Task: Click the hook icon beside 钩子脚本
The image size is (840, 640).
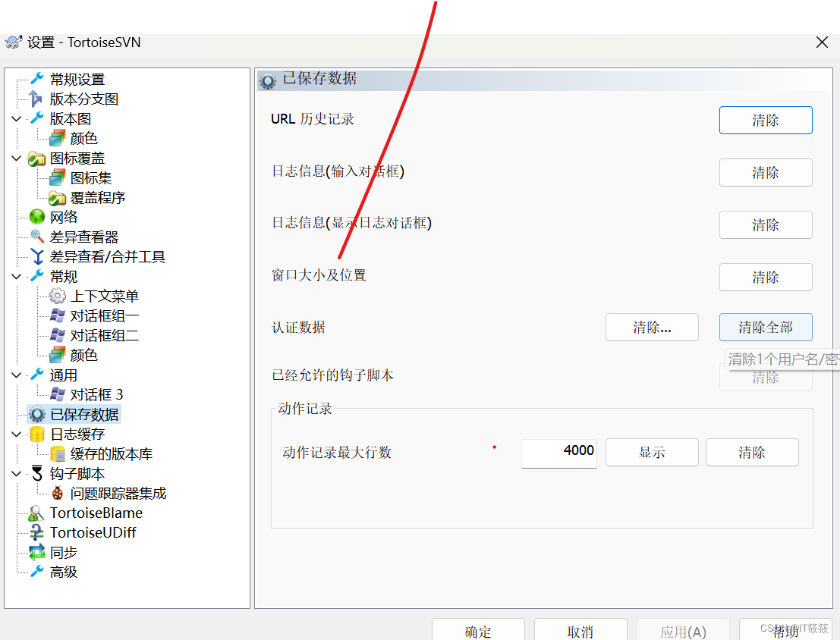Action: pyautogui.click(x=37, y=473)
